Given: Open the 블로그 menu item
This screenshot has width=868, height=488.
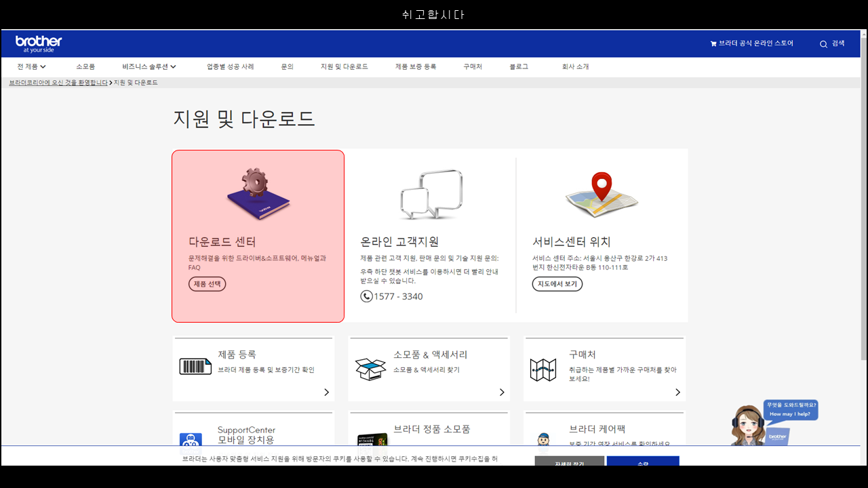Looking at the screenshot, I should pyautogui.click(x=519, y=66).
